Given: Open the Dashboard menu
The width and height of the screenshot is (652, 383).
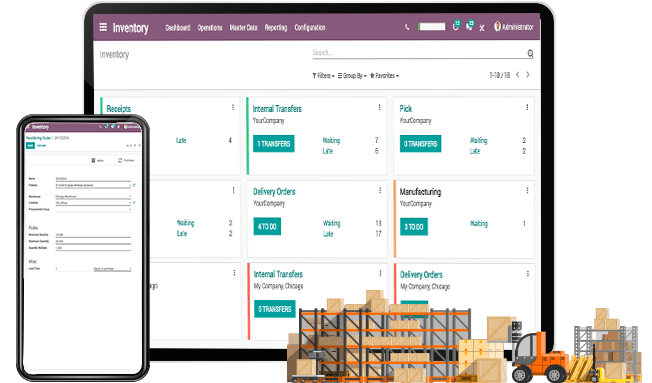Looking at the screenshot, I should pyautogui.click(x=178, y=27).
